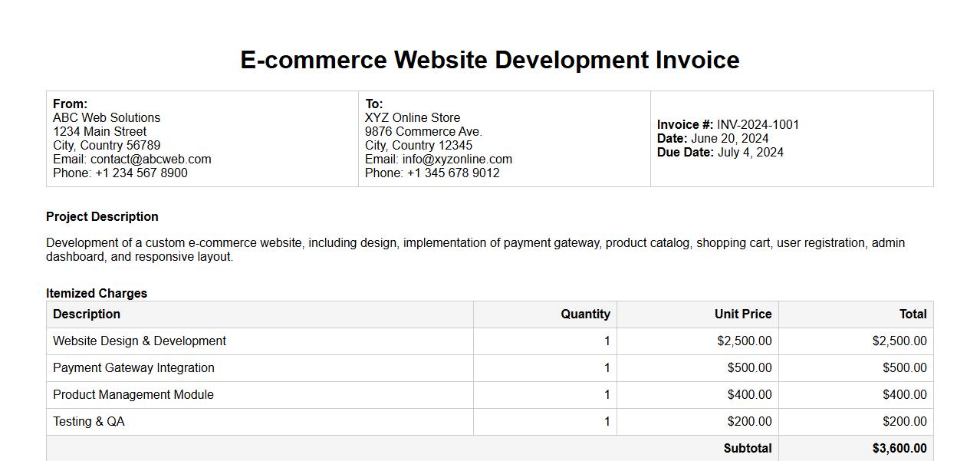Image resolution: width=980 pixels, height=461 pixels.
Task: Click the Quantity column header
Action: click(x=585, y=314)
